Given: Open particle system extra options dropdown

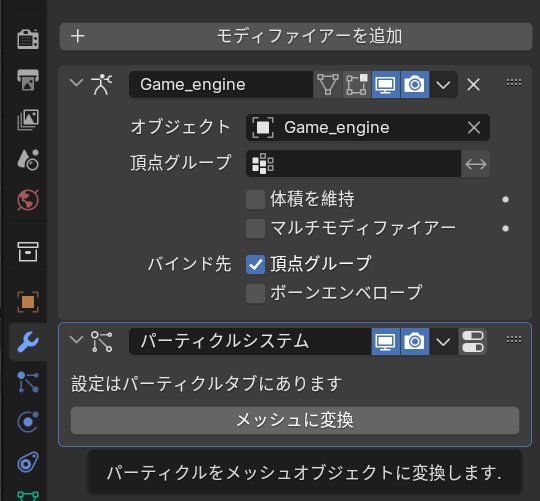Looking at the screenshot, I should [443, 342].
